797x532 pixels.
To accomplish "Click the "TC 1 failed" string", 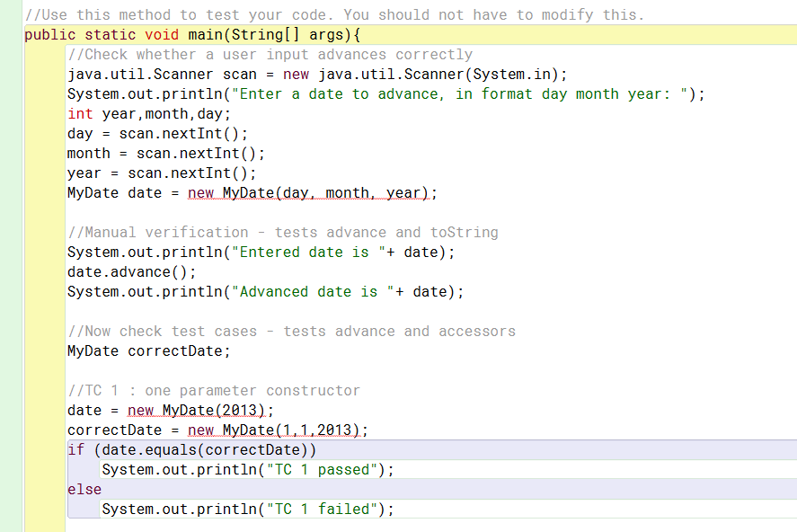I will point(321,510).
